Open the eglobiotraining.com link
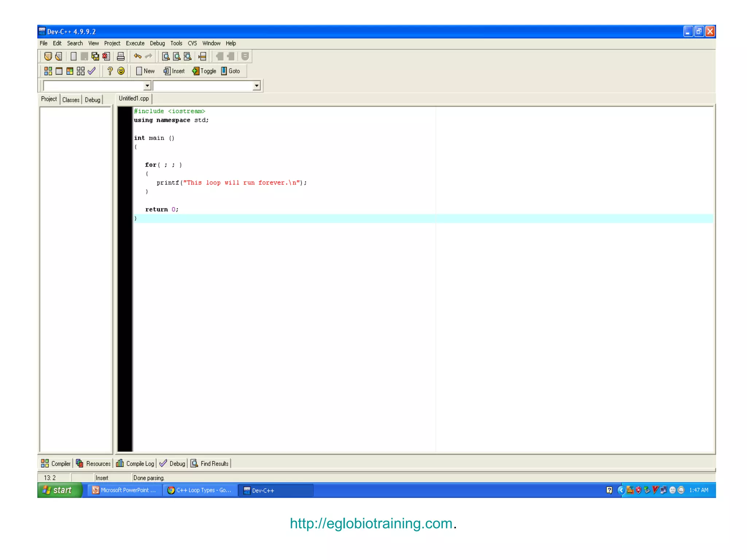Image resolution: width=747 pixels, height=560 pixels. 371,523
